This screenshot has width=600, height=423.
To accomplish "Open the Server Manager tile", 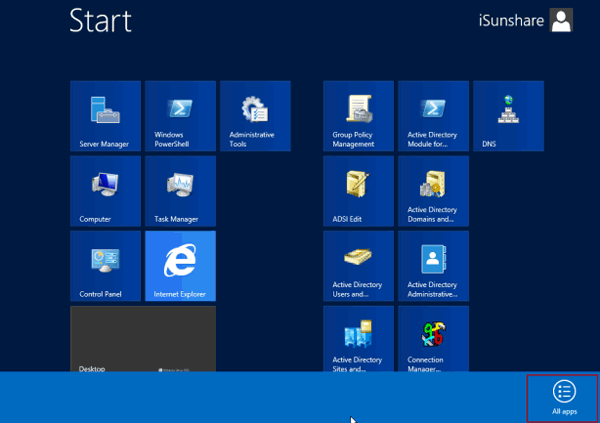I will pyautogui.click(x=106, y=116).
